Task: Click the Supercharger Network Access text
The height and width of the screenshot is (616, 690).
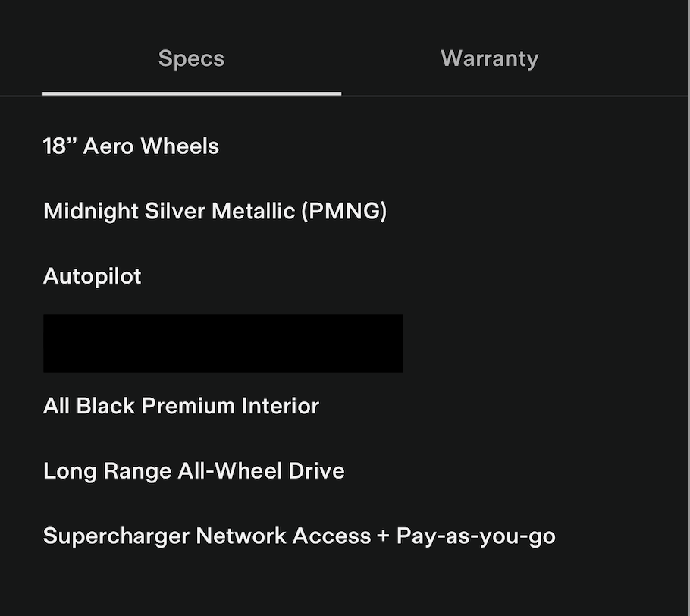Action: coord(206,536)
